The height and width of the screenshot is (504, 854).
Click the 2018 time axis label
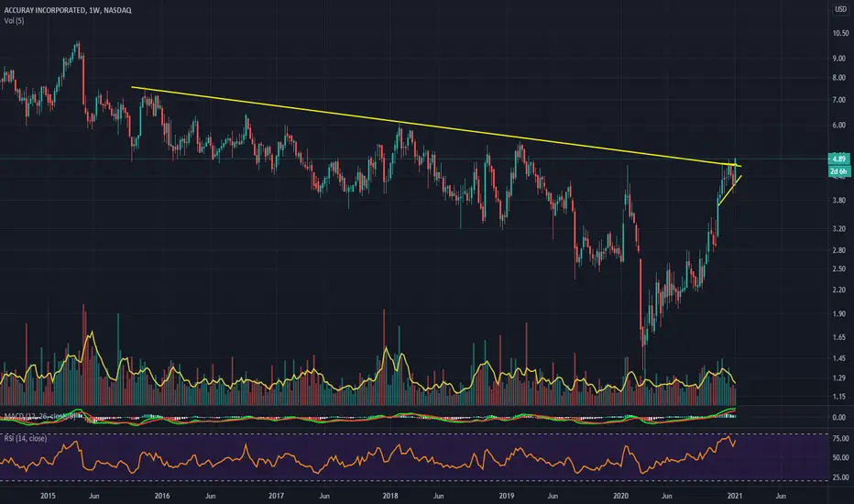390,496
